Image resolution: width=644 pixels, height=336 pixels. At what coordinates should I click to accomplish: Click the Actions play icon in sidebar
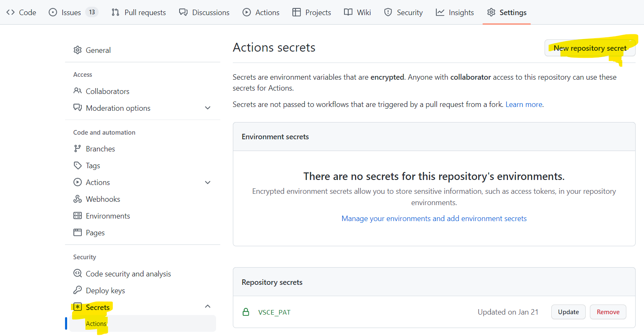(78, 182)
